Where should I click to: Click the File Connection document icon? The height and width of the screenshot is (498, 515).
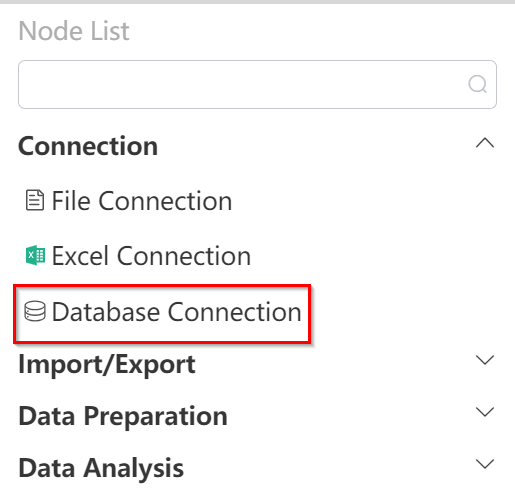coord(35,200)
